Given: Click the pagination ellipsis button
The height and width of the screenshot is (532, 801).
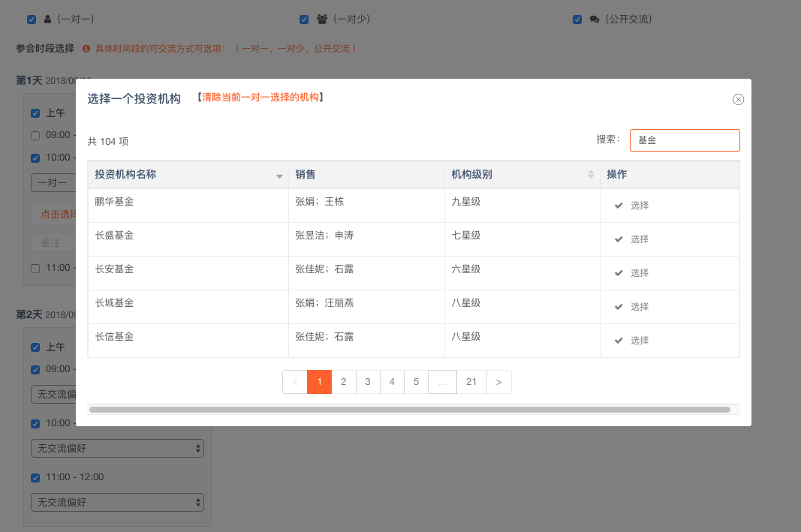Looking at the screenshot, I should 442,382.
